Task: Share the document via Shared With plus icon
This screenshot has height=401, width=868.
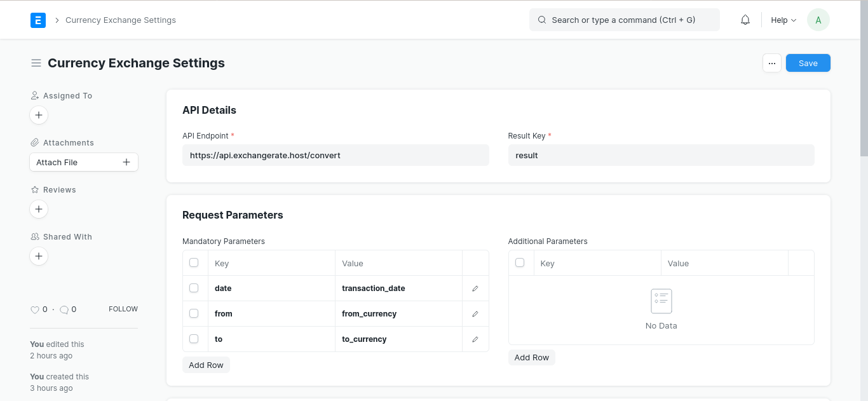Action: [39, 256]
